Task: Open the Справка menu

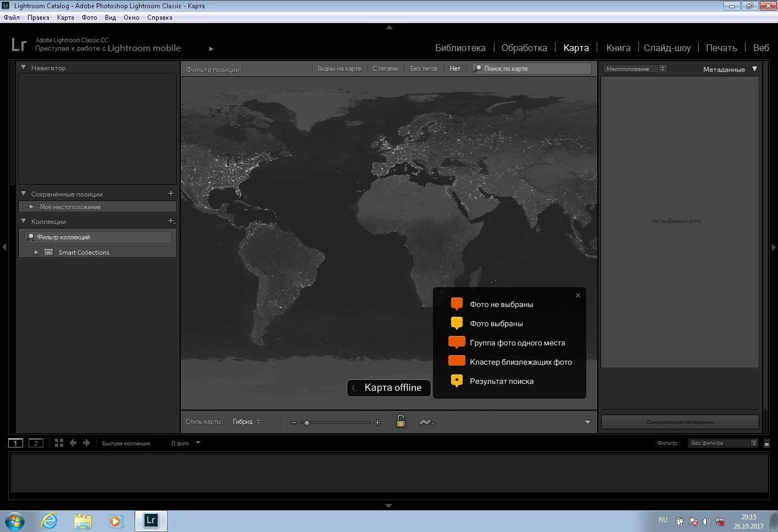Action: point(160,18)
